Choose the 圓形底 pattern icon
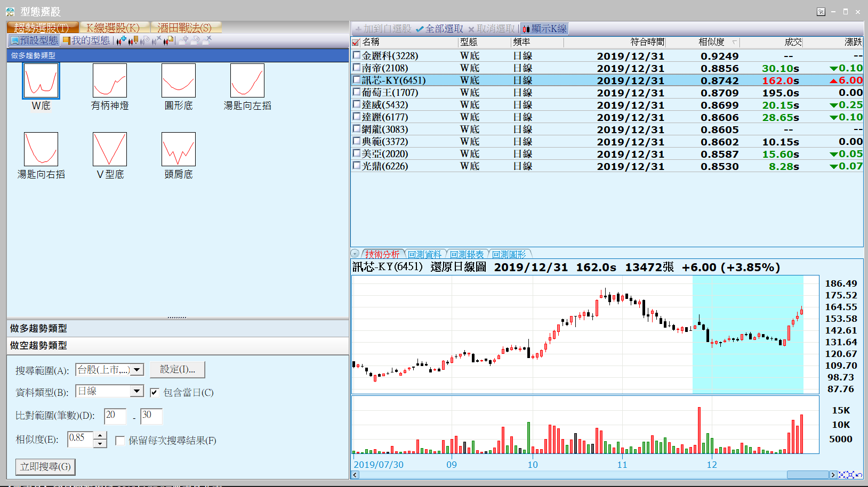 (x=179, y=81)
